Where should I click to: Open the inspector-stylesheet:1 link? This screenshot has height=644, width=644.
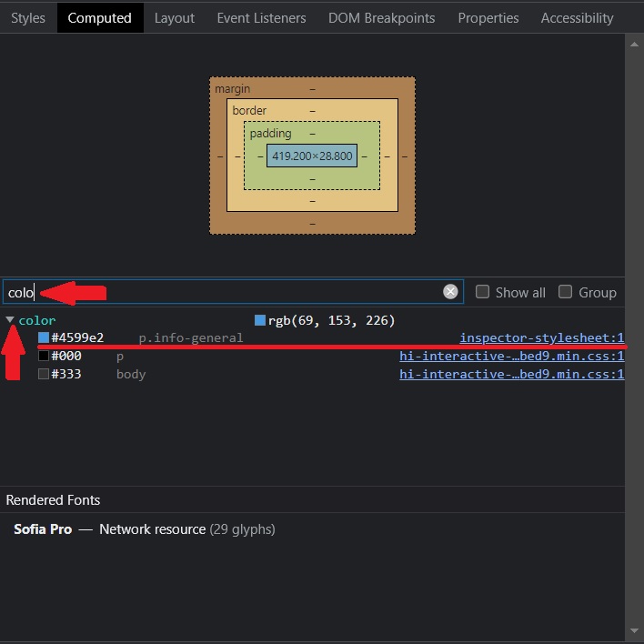[542, 337]
